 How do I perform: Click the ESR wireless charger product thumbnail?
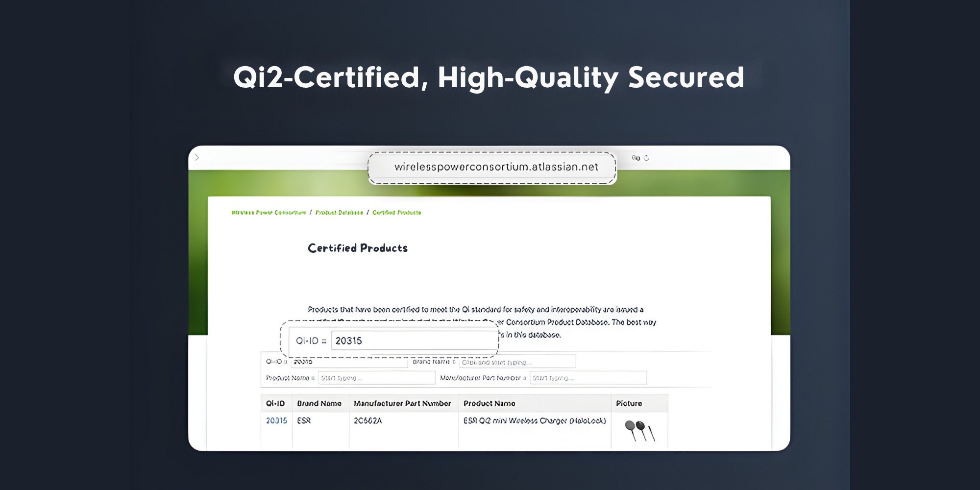tap(639, 430)
